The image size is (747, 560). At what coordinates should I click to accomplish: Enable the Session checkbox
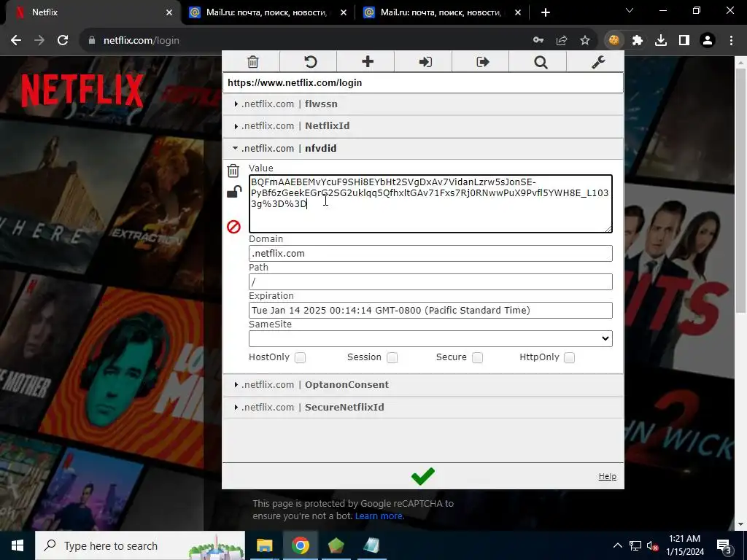click(392, 357)
